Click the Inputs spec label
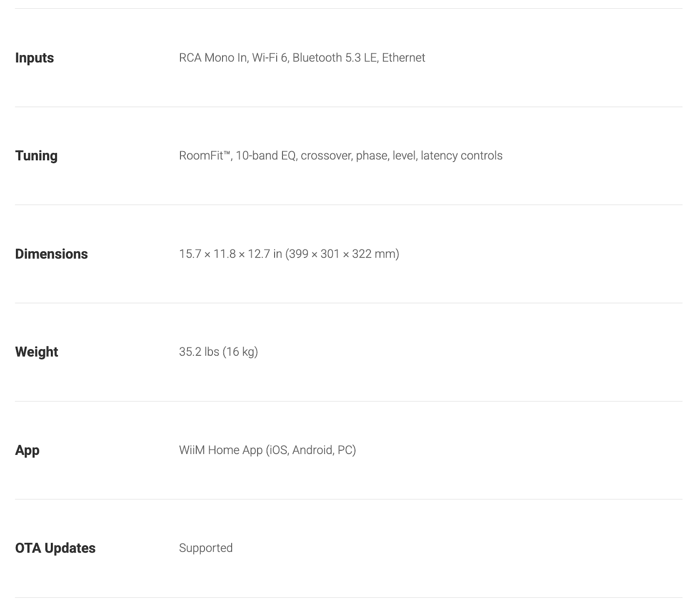Image resolution: width=700 pixels, height=614 pixels. tap(34, 58)
